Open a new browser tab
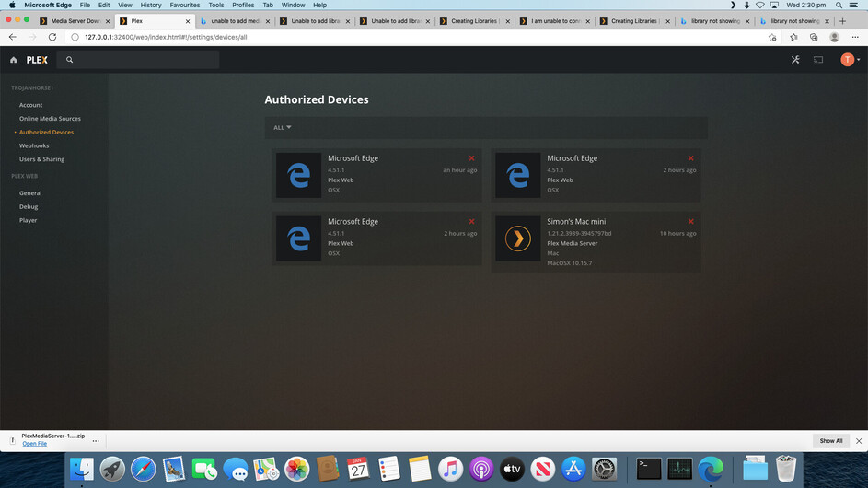 (842, 21)
